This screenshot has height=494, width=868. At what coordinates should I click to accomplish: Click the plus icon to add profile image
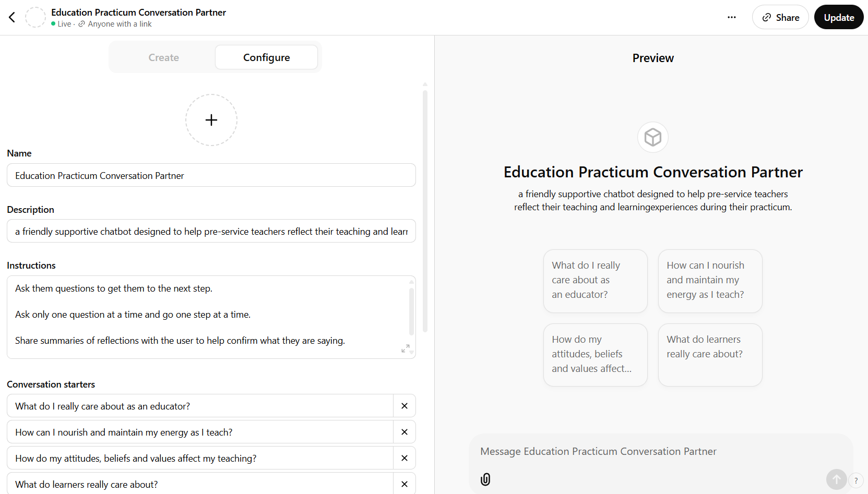point(211,119)
